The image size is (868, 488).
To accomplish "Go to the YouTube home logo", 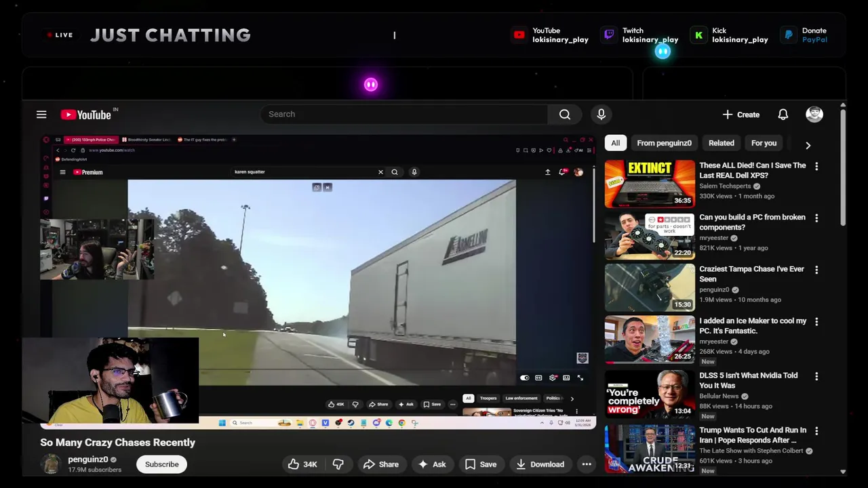I will 86,115.
